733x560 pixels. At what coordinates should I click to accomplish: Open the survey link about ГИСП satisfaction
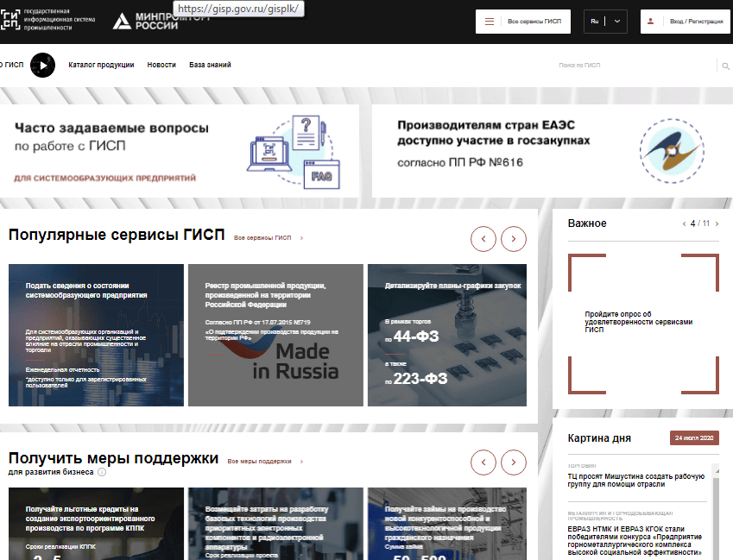click(x=638, y=322)
